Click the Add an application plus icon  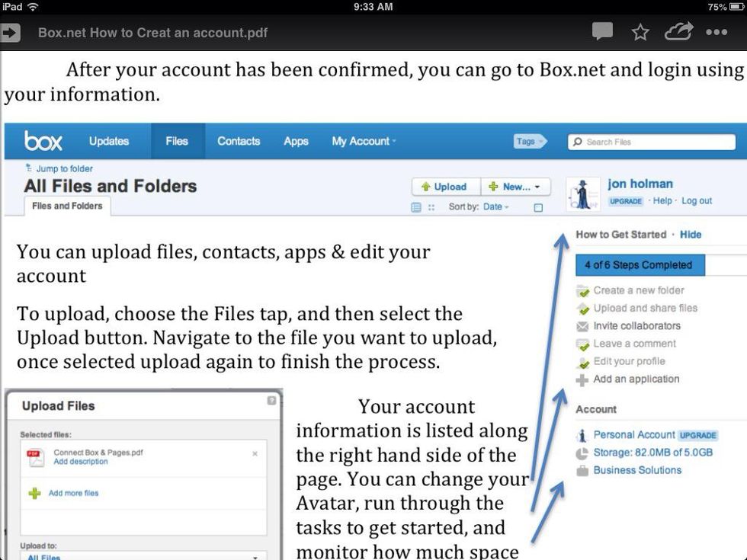click(582, 379)
